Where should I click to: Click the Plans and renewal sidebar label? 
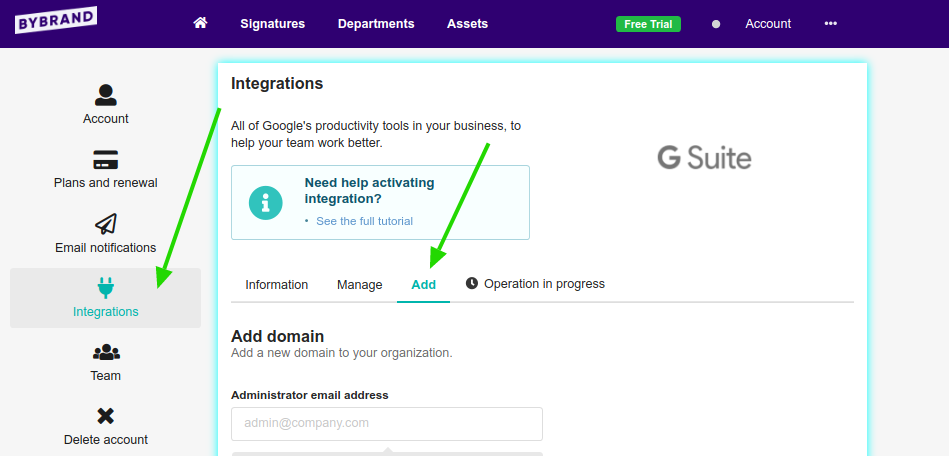click(106, 183)
